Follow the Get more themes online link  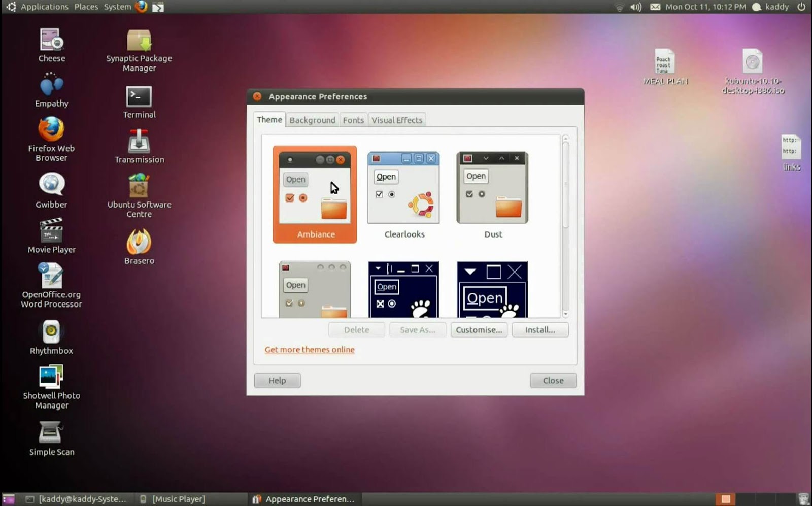tap(310, 349)
